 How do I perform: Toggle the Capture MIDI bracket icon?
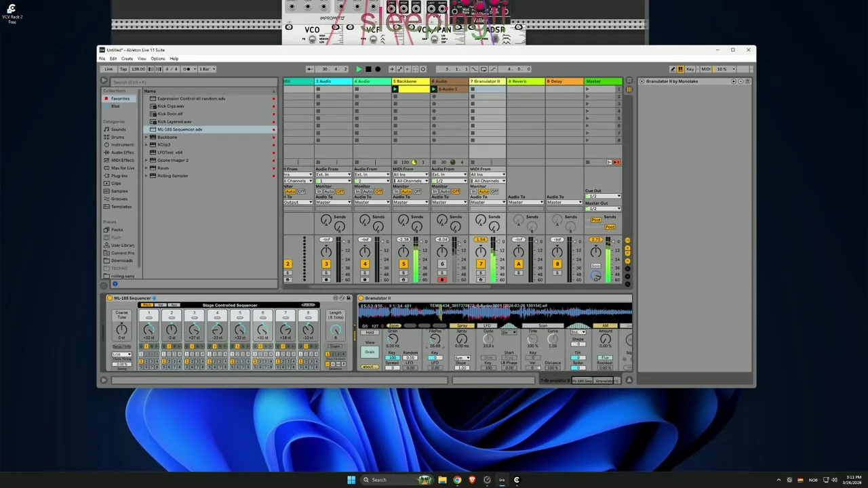click(x=415, y=69)
